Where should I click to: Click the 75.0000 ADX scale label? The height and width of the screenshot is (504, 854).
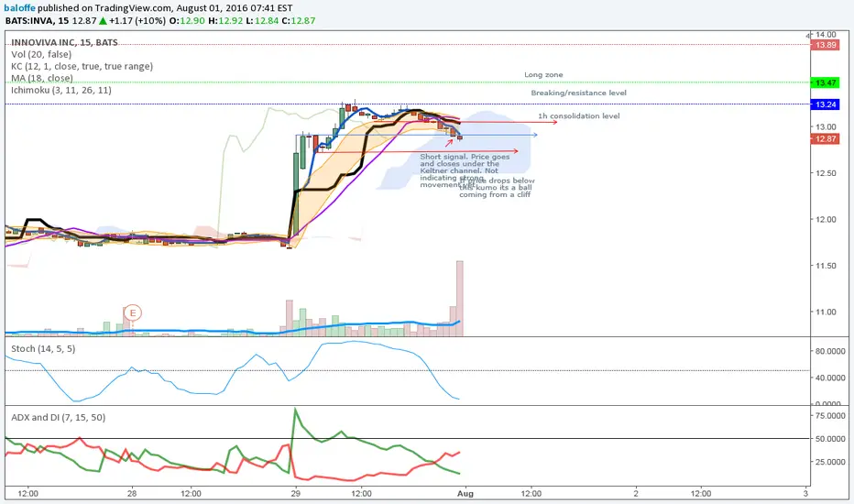pos(830,416)
